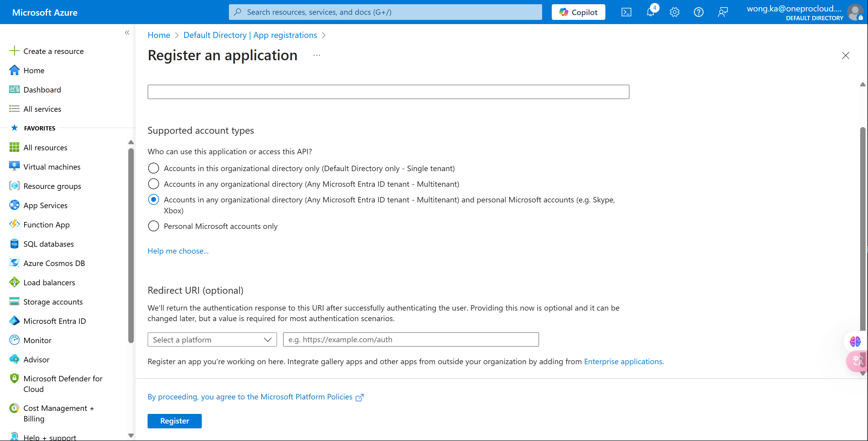Click the Advisor cloud icon
Image resolution: width=868 pixels, height=441 pixels.
[14, 359]
